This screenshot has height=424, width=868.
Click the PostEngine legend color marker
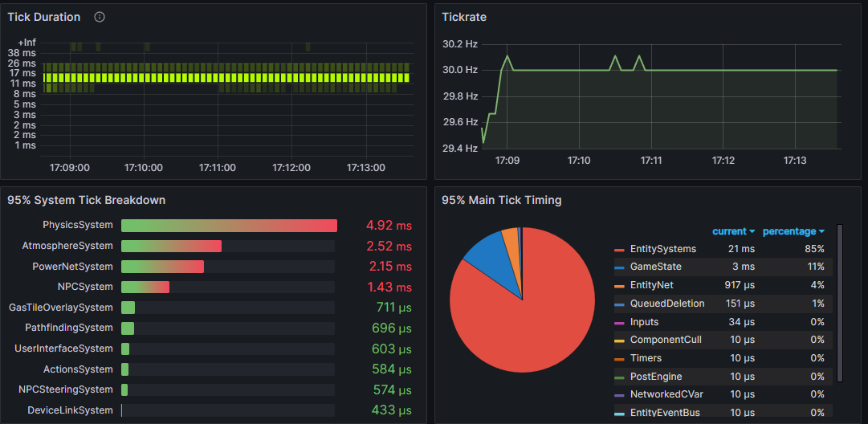click(x=619, y=377)
